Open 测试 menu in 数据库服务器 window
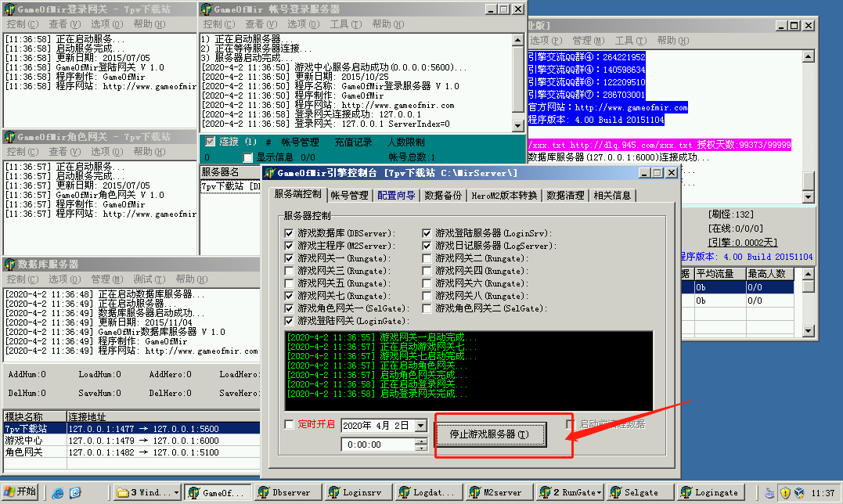The width and height of the screenshot is (843, 504). 149,279
